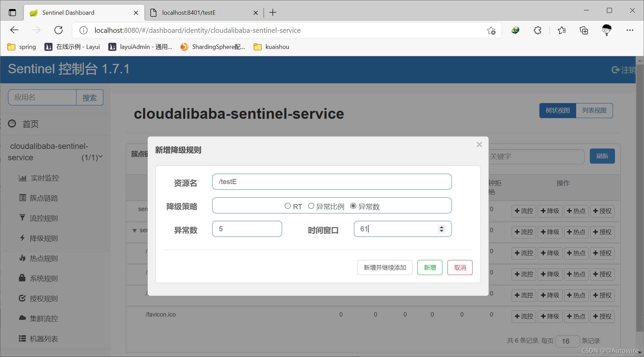
Task: Open the ShardingSphere bookmark
Action: click(213, 47)
